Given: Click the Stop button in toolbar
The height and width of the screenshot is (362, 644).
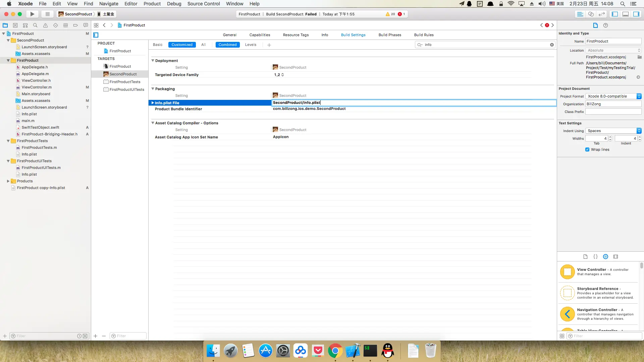Looking at the screenshot, I should 47,14.
